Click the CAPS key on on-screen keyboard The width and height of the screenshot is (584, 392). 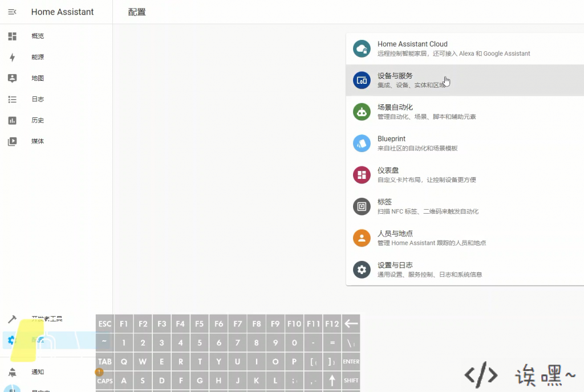coord(105,381)
